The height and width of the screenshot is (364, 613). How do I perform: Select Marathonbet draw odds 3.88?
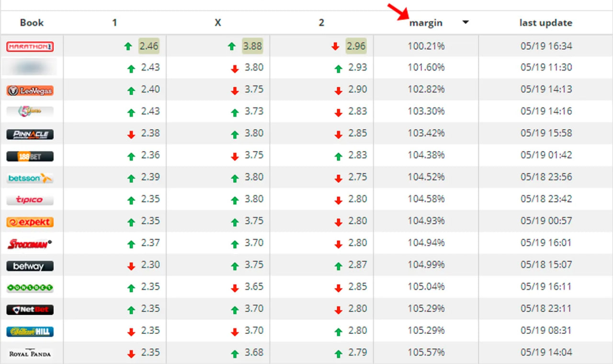252,46
